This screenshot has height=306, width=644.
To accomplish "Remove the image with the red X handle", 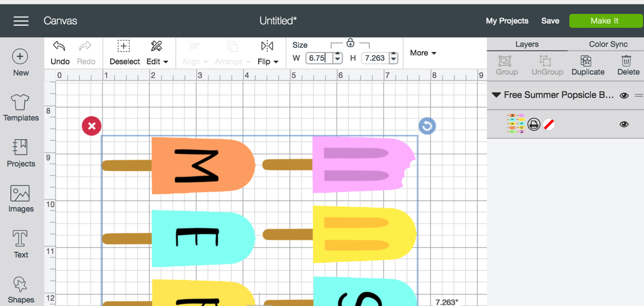I will [x=91, y=126].
